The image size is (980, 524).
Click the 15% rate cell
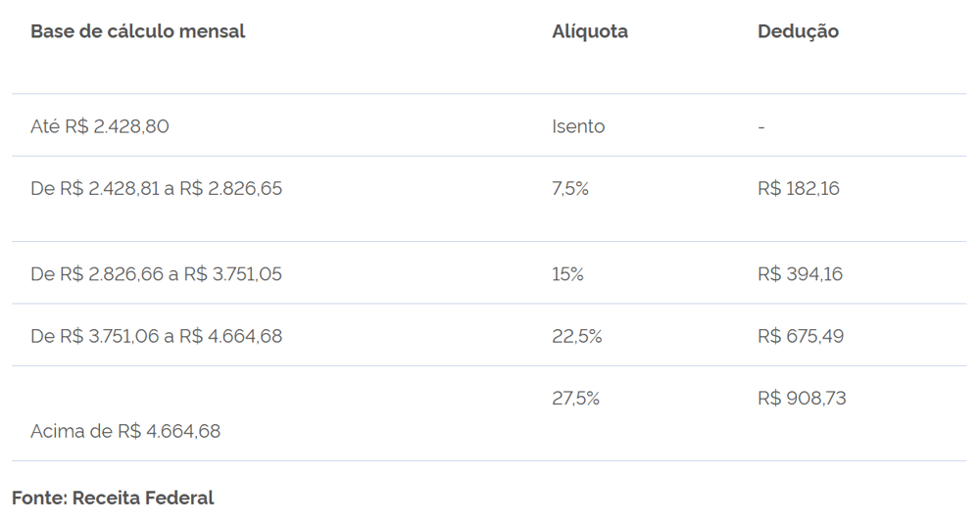click(x=567, y=274)
